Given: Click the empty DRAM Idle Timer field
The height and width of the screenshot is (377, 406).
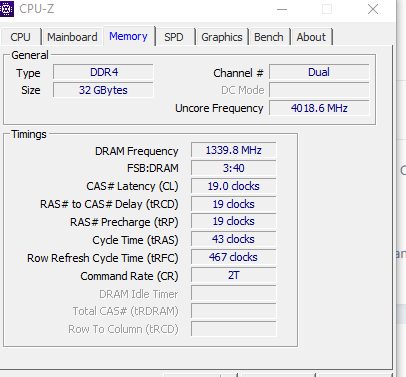Looking at the screenshot, I should click(x=234, y=293).
